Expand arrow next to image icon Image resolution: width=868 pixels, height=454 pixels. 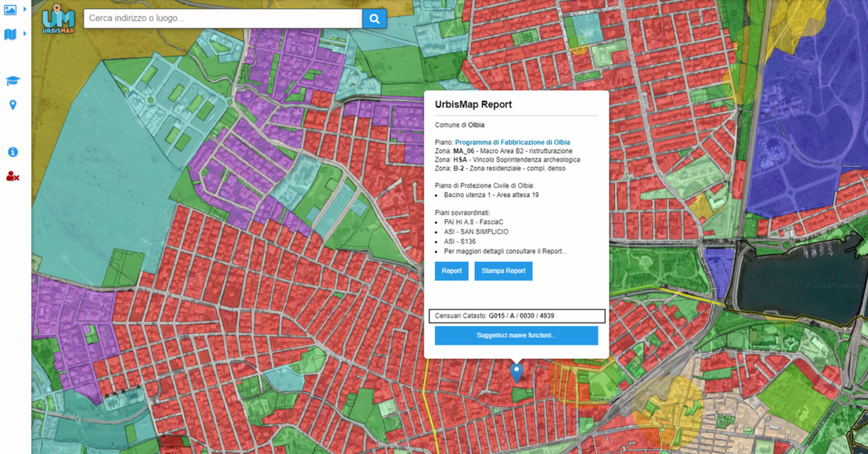click(25, 9)
